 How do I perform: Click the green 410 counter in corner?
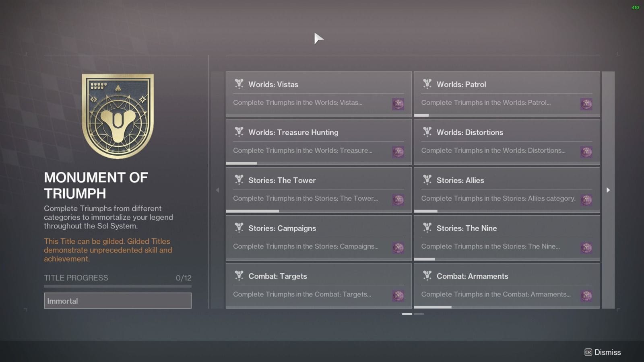pyautogui.click(x=635, y=8)
